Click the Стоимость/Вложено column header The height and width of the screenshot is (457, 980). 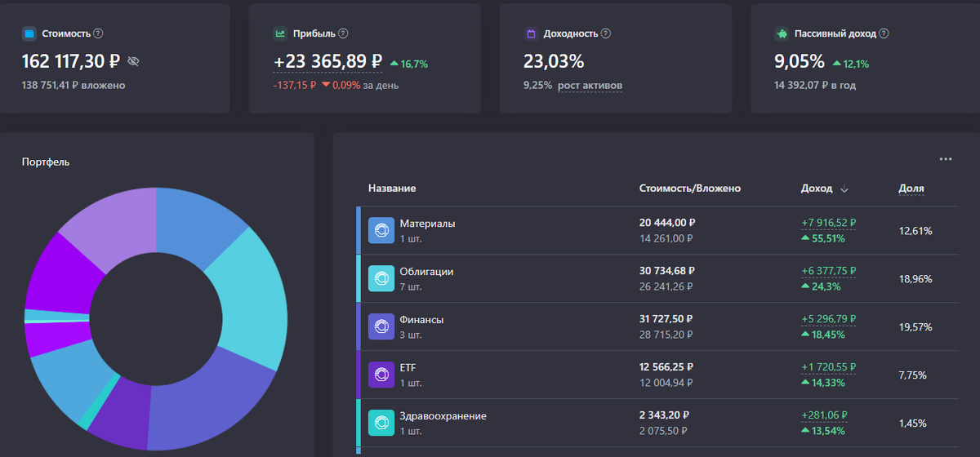[690, 189]
